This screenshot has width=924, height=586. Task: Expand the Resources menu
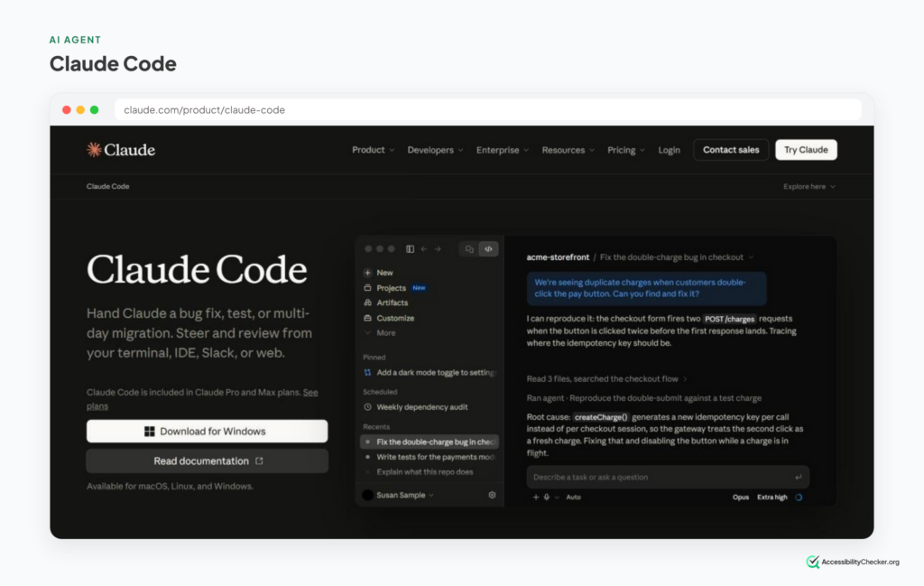point(568,150)
